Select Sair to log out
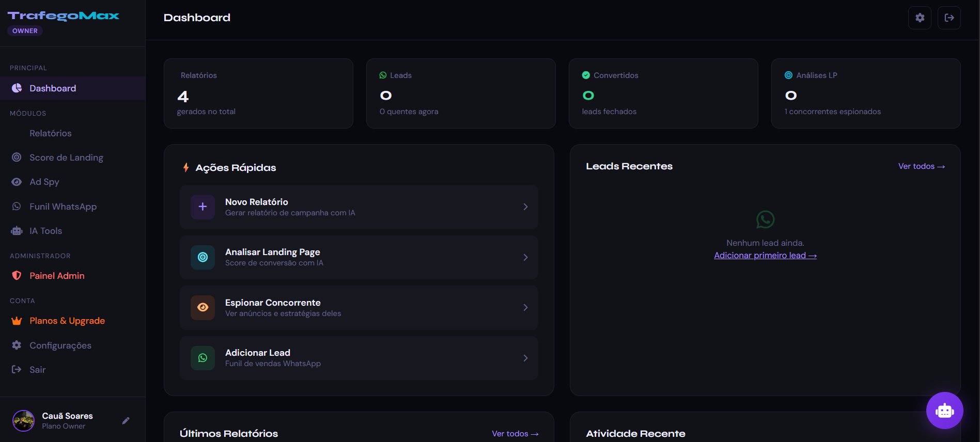The height and width of the screenshot is (442, 980). click(x=72, y=370)
